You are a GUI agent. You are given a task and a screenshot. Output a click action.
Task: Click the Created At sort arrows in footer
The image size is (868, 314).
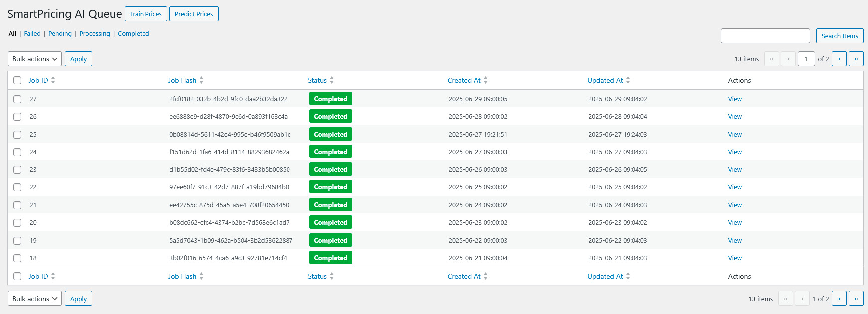pyautogui.click(x=486, y=276)
